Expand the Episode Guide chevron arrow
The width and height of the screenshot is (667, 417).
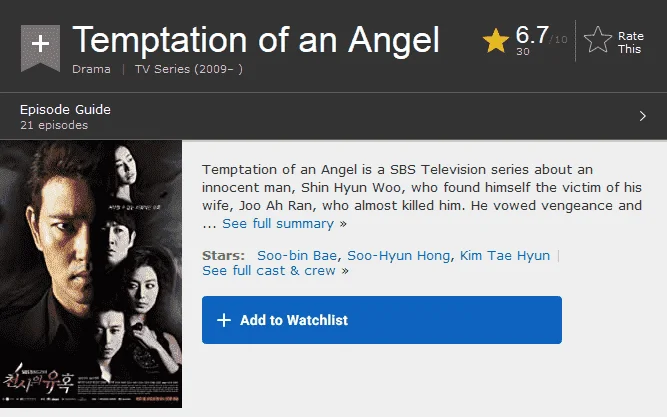pos(643,116)
